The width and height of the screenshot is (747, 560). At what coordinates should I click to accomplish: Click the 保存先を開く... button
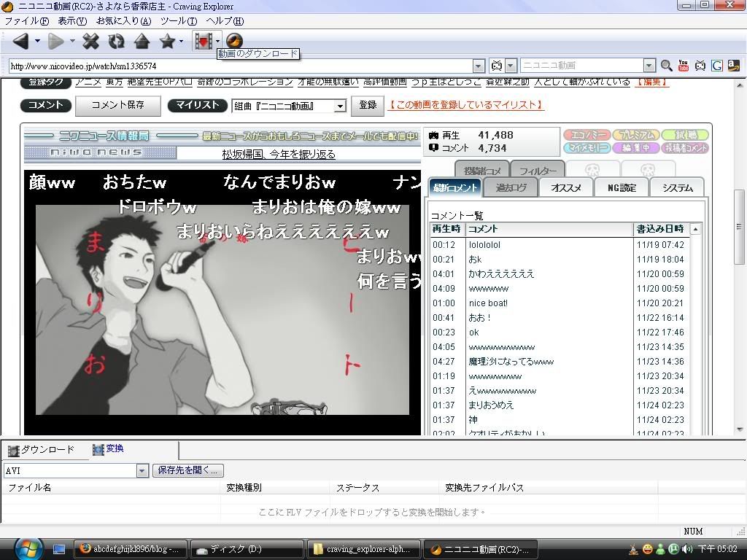[x=188, y=470]
